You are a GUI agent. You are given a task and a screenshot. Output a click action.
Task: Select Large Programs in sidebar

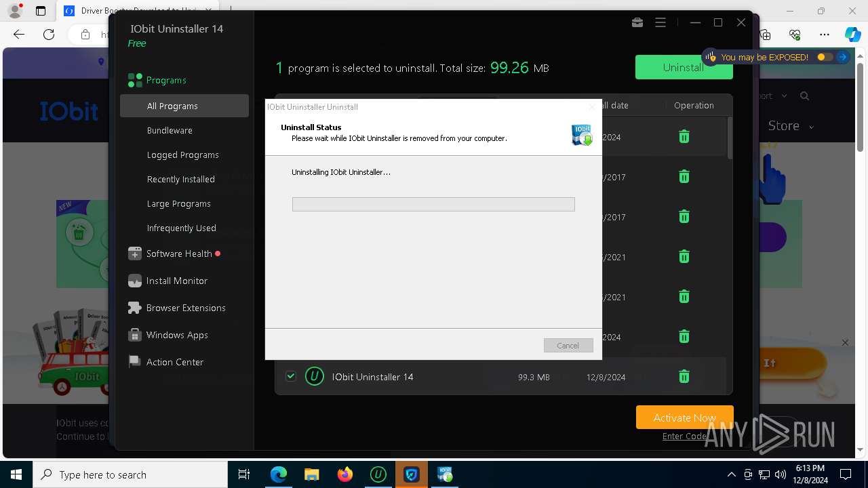click(x=179, y=203)
